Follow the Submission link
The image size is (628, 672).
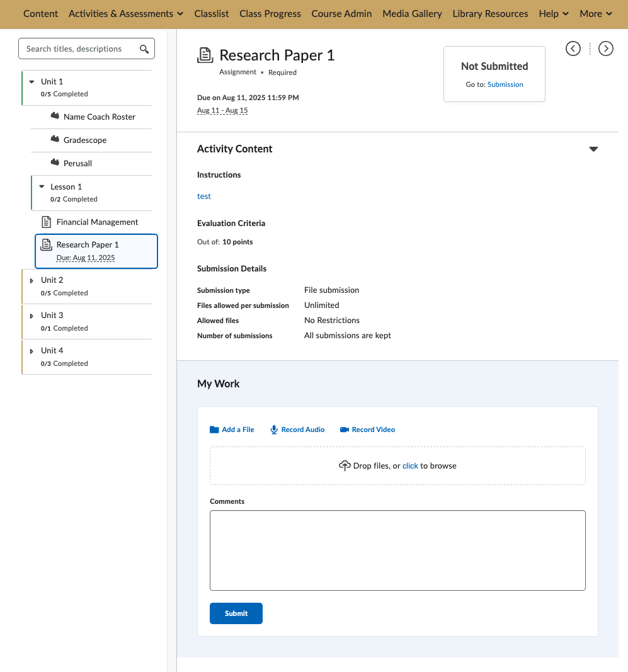pyautogui.click(x=505, y=84)
